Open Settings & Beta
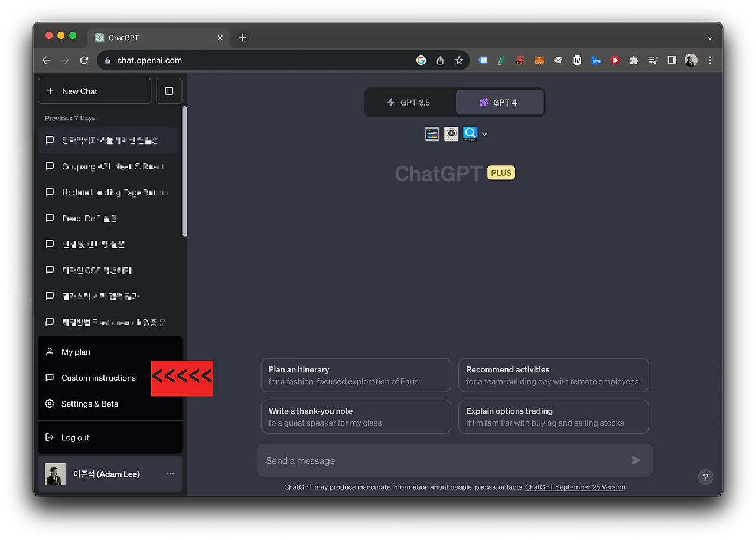 tap(110, 404)
